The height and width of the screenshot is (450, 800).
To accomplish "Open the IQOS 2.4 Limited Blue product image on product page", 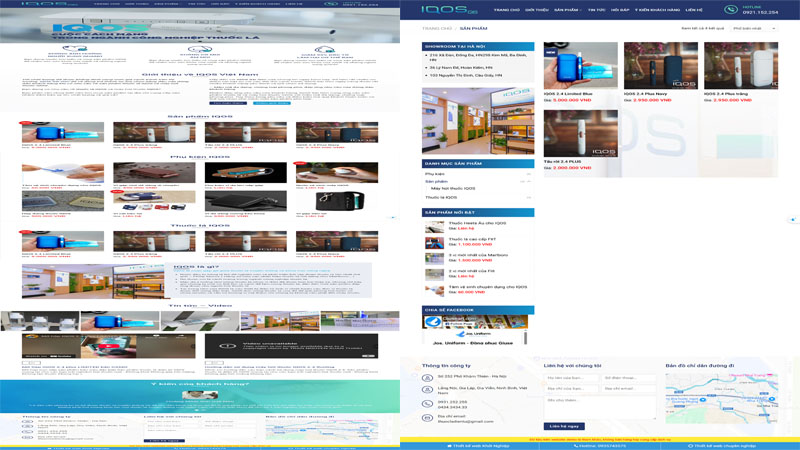I will click(581, 66).
